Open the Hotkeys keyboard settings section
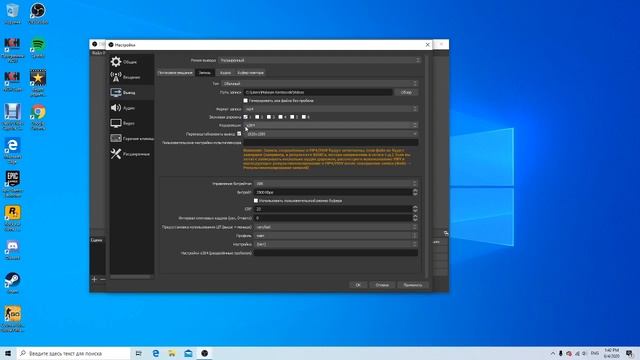The image size is (640, 360). click(131, 139)
